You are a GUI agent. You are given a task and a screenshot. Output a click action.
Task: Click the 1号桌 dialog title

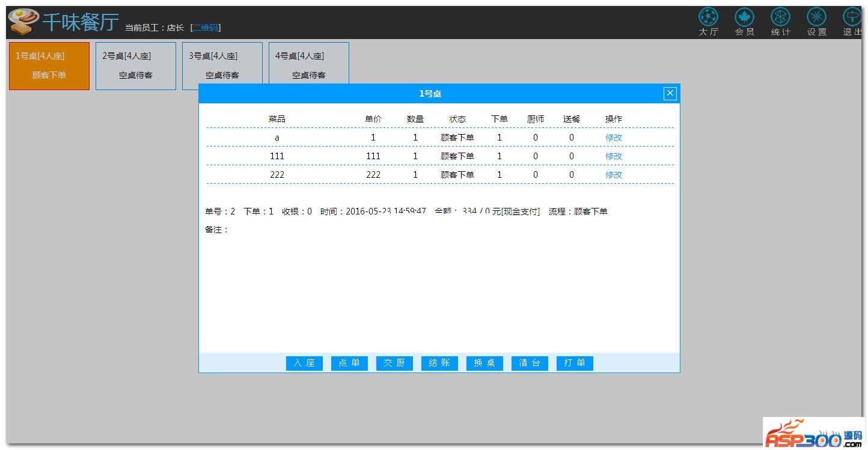click(x=430, y=94)
